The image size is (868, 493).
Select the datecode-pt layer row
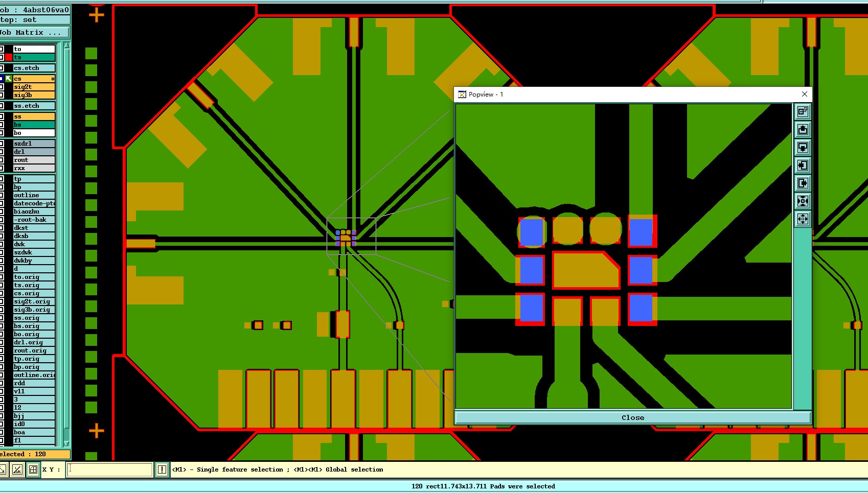34,203
